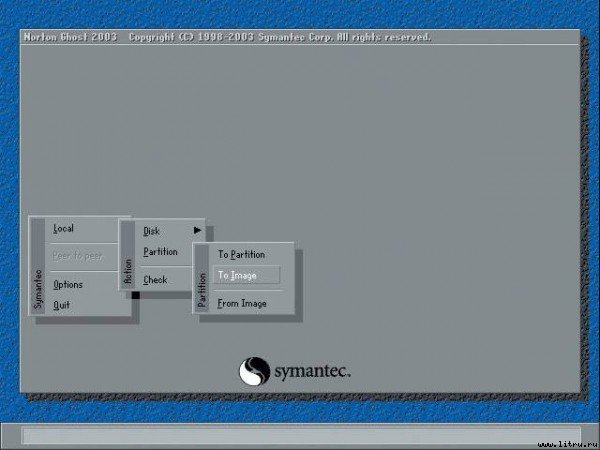Choose Quit in the Symantec menu
600x450 pixels.
62,305
